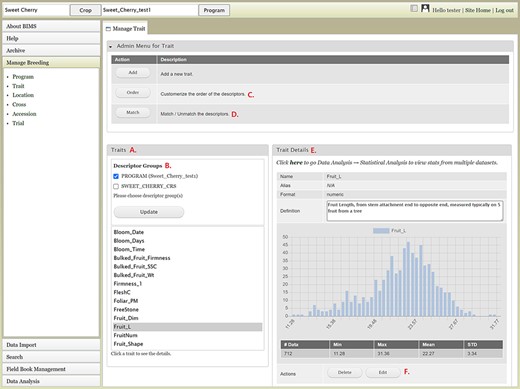Click the Order descriptors button
520x389 pixels.
(x=133, y=92)
